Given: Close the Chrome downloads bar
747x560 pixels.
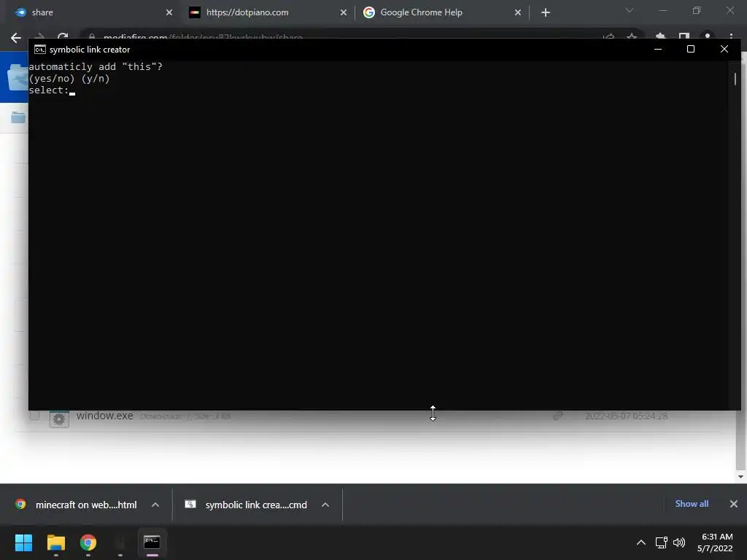Looking at the screenshot, I should [734, 504].
